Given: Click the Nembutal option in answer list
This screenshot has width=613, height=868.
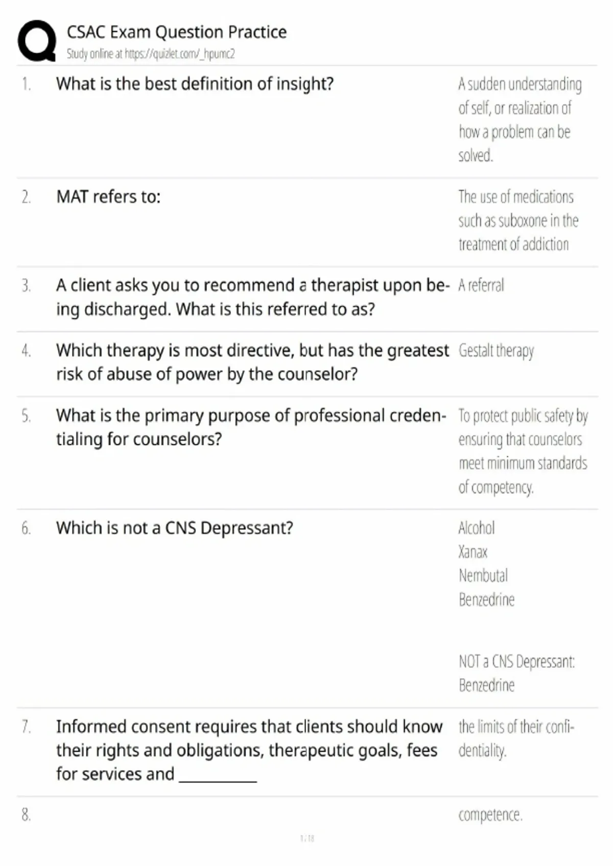Looking at the screenshot, I should click(483, 575).
